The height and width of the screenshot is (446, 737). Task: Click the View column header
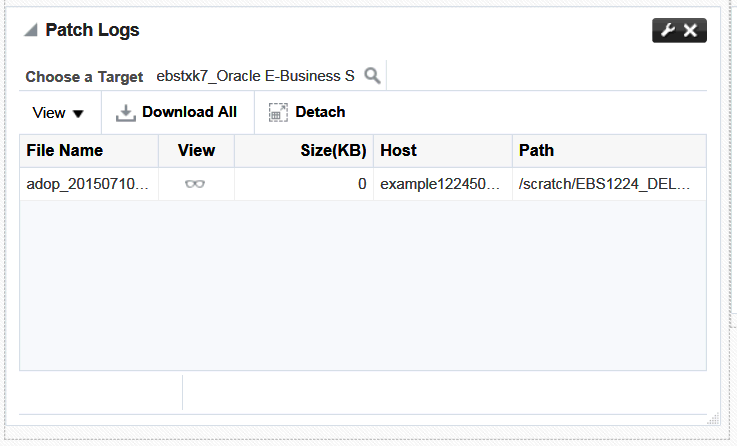tap(196, 150)
